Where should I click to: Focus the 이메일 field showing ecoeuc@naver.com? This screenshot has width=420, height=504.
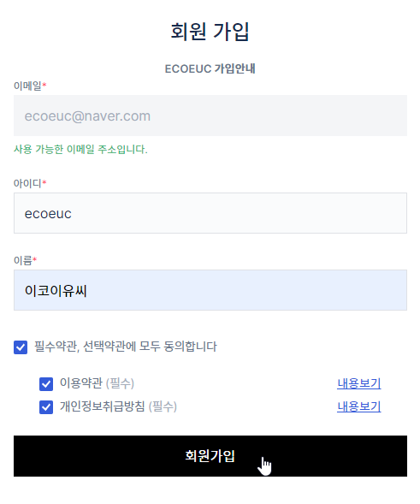[x=210, y=116]
